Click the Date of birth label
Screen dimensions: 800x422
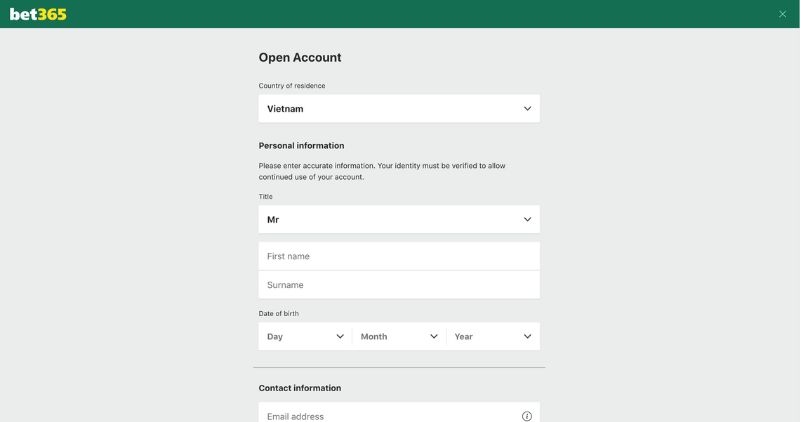coord(279,313)
